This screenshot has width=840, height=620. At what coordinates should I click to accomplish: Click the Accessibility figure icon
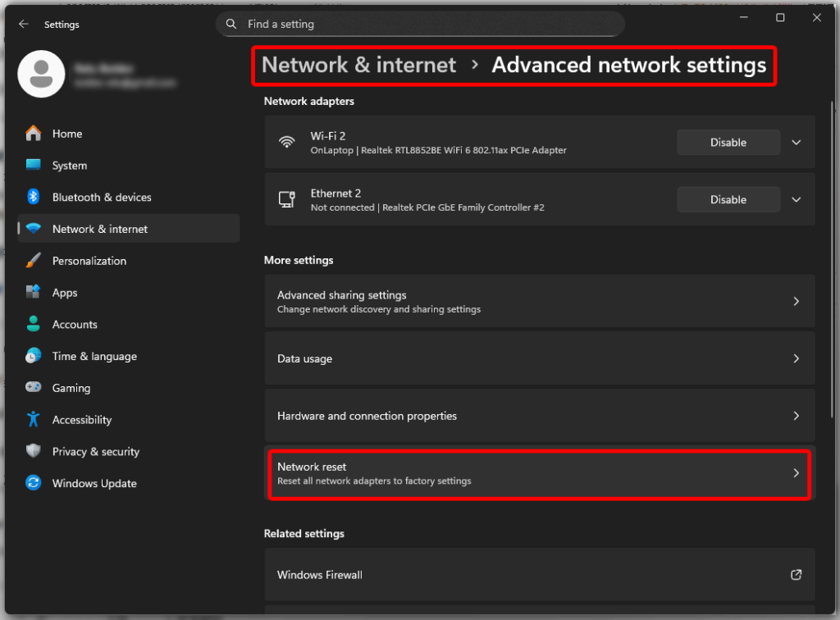pos(33,419)
